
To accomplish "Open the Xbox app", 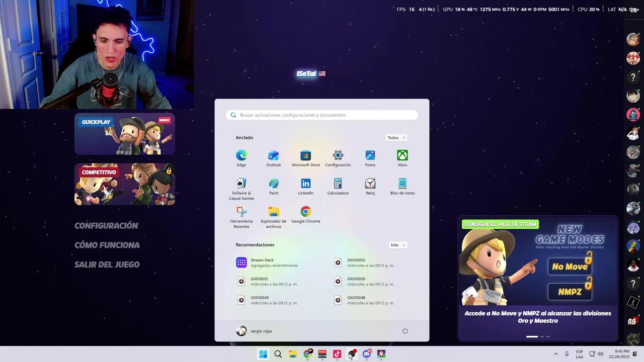I will [x=403, y=158].
